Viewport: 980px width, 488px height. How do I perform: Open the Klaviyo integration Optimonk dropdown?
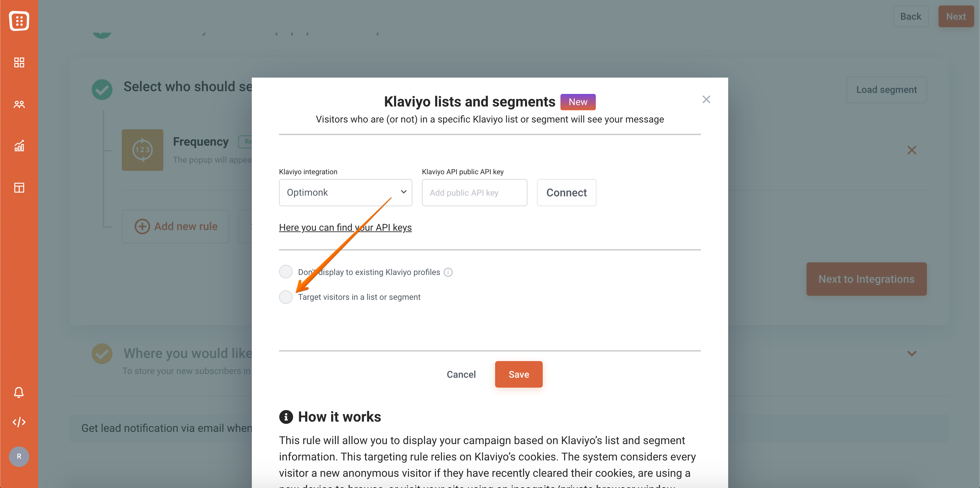(345, 193)
